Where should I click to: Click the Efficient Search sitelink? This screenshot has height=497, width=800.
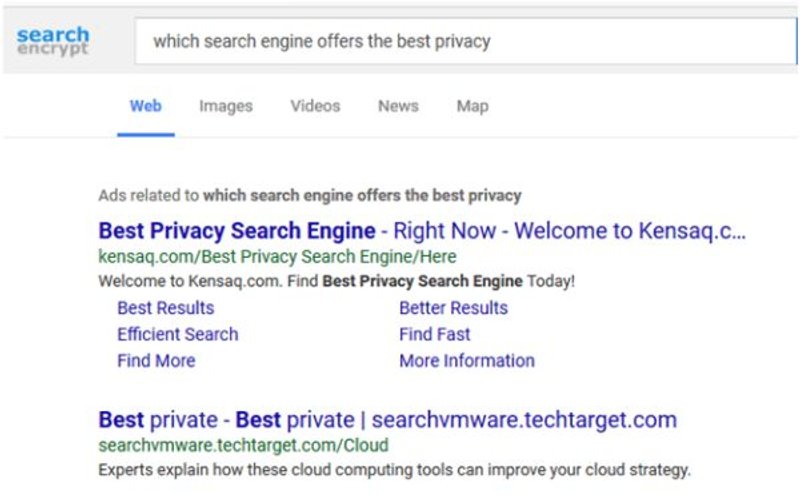click(x=178, y=334)
